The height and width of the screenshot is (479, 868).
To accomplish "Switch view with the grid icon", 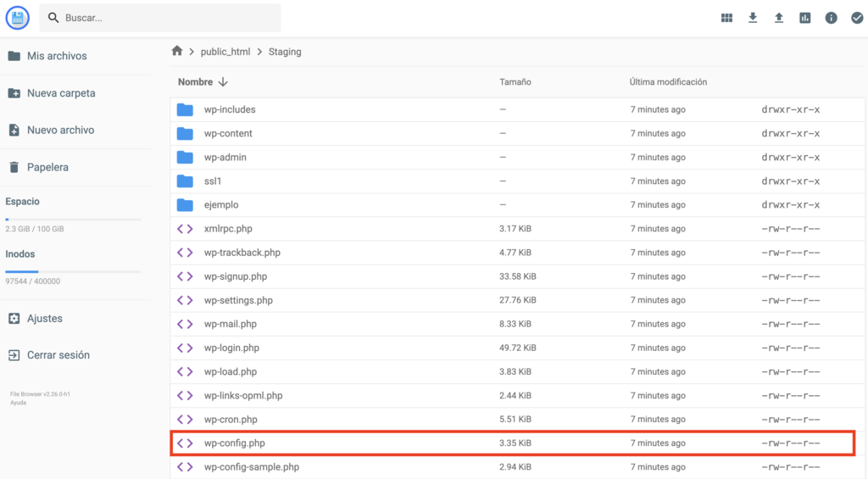I will [x=726, y=18].
